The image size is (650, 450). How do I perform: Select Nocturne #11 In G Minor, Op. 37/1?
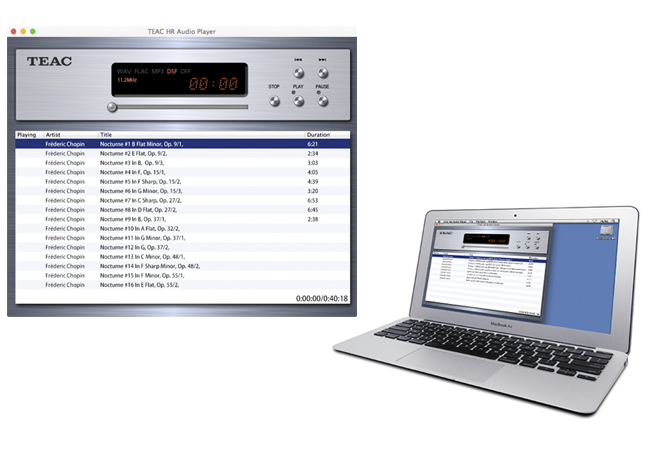tap(183, 238)
